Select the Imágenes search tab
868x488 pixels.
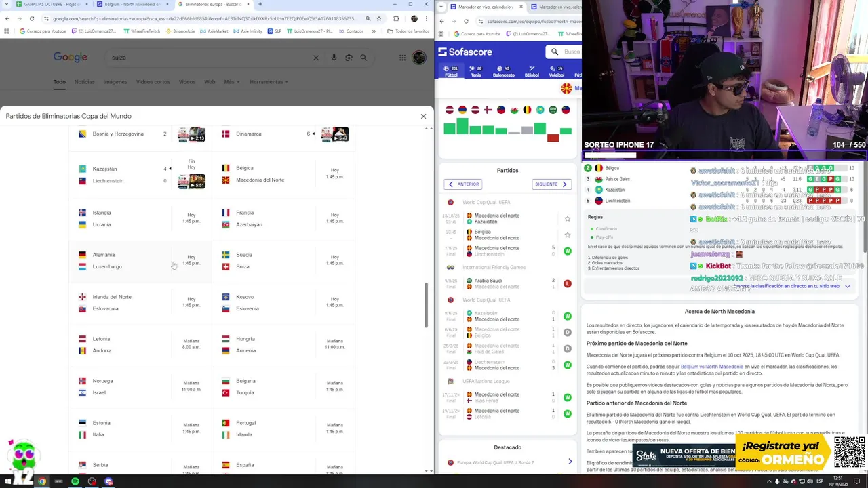click(115, 82)
